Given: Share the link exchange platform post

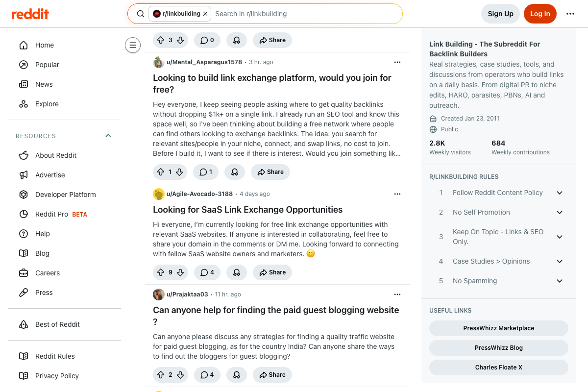Looking at the screenshot, I should tap(270, 172).
